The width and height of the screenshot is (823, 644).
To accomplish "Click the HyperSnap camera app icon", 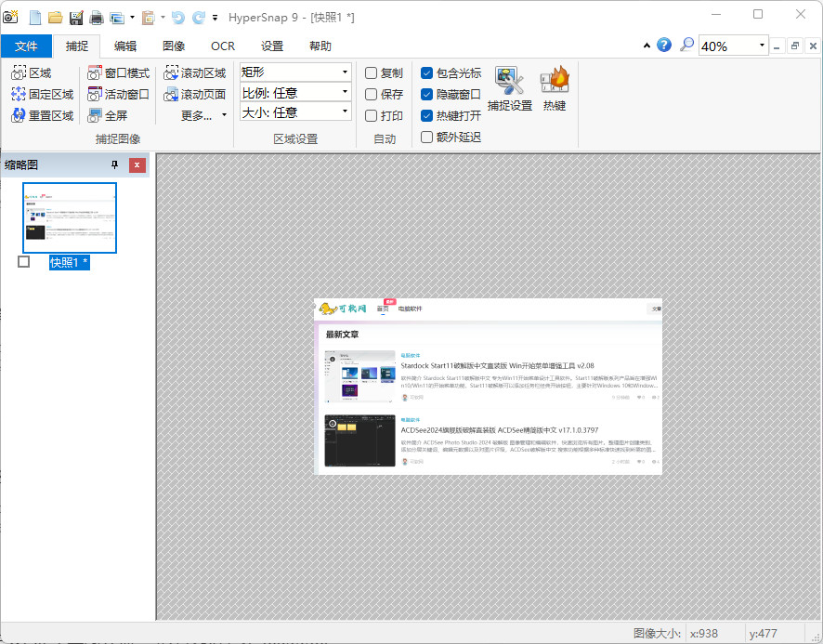I will click(10, 18).
